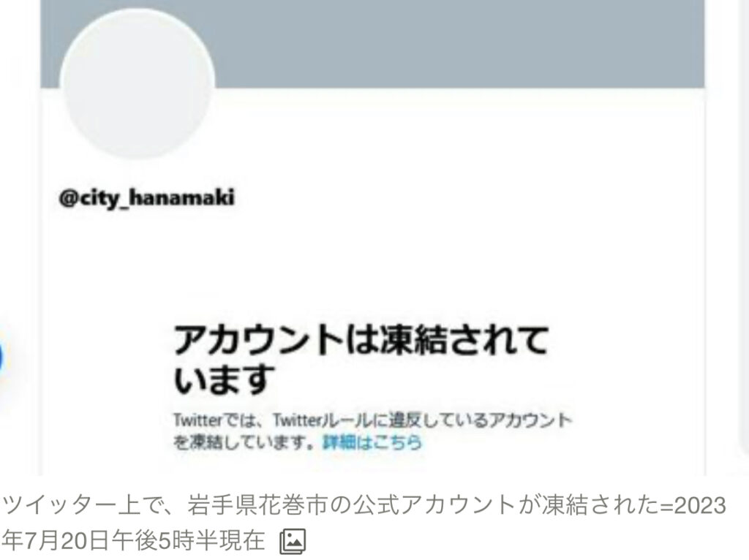Open the image gallery icon after the caption
This screenshot has height=560, width=749.
(293, 541)
